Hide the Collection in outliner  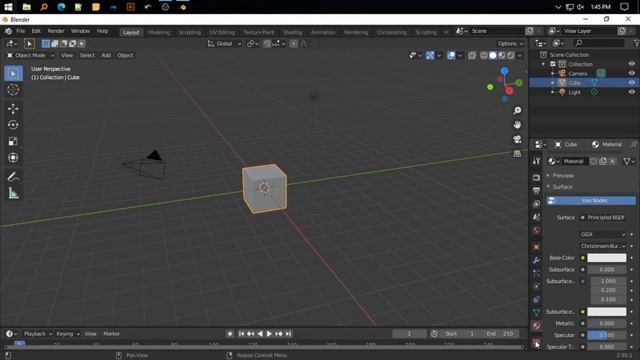point(631,64)
